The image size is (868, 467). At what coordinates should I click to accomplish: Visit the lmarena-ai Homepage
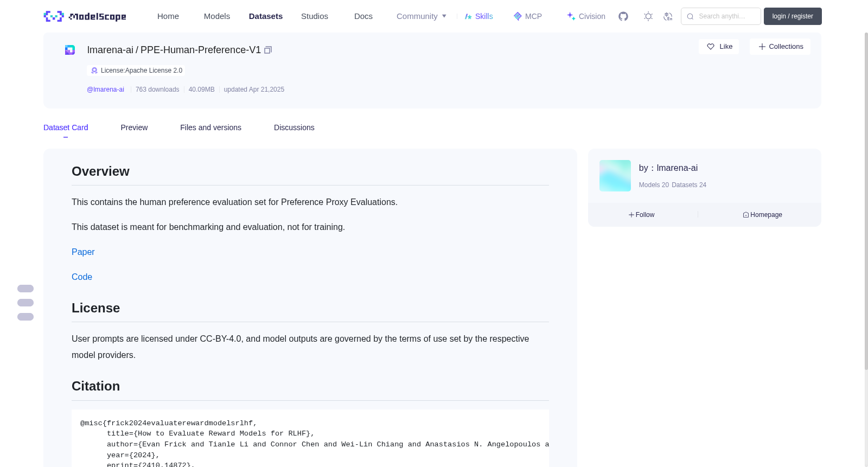pos(762,215)
